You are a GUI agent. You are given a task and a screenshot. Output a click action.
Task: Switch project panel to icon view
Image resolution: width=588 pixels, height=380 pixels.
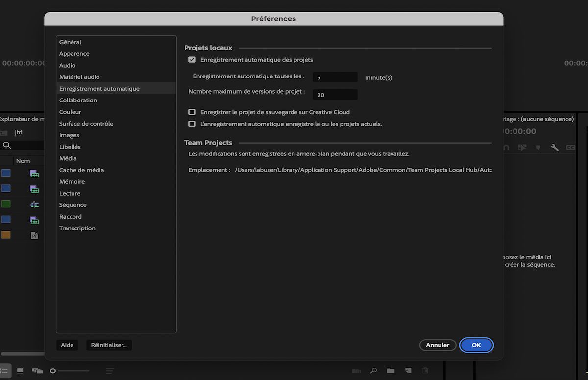(20, 371)
